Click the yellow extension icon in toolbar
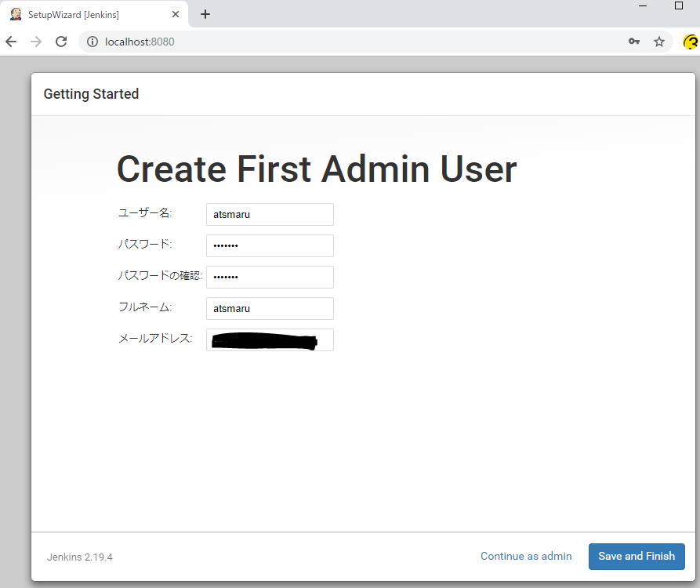The width and height of the screenshot is (700, 588). (691, 42)
